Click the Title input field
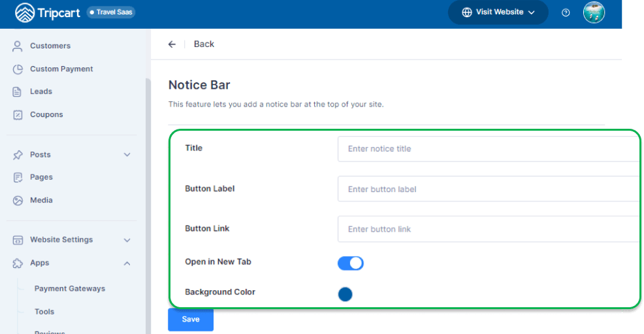The height and width of the screenshot is (334, 644). click(489, 149)
